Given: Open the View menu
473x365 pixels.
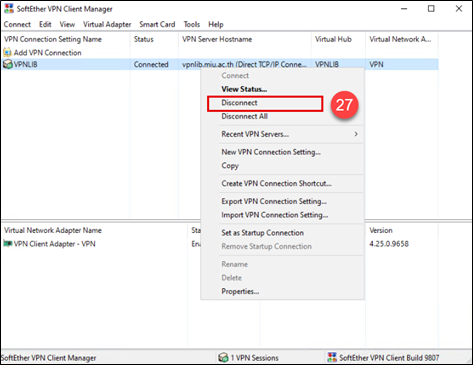Looking at the screenshot, I should 67,24.
